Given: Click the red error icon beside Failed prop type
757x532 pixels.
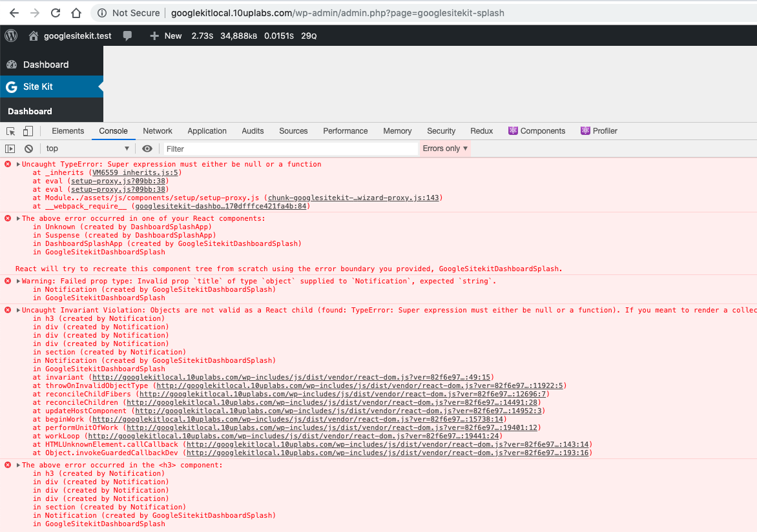Looking at the screenshot, I should coord(8,281).
